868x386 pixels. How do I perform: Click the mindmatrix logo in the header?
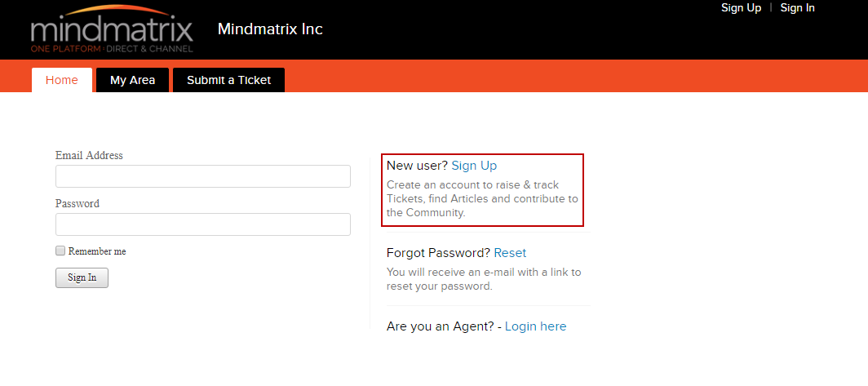(112, 29)
